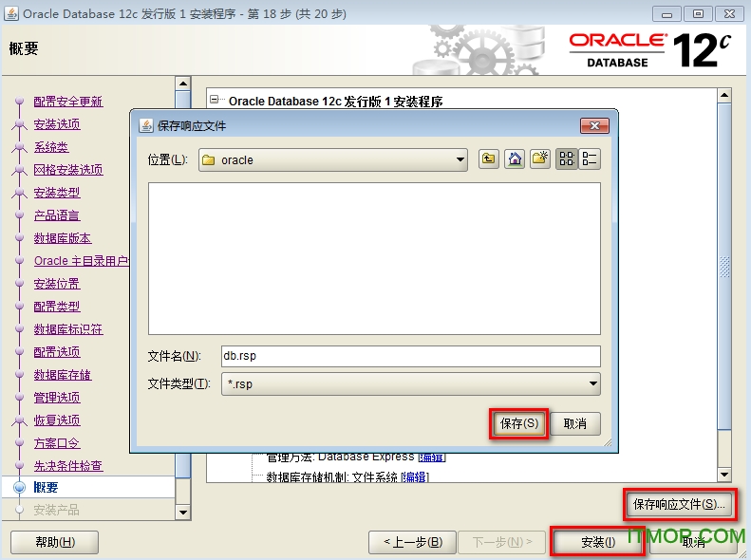Go to the 安装位置 step

coord(57,284)
